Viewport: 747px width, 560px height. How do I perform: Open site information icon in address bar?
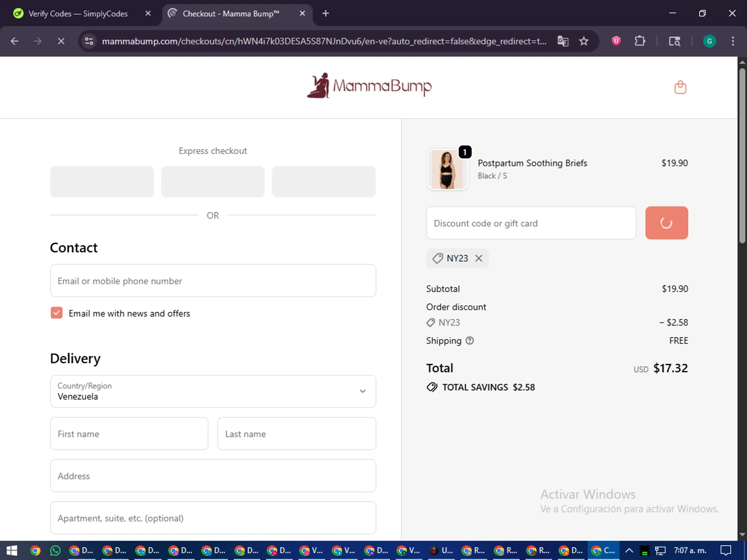(89, 41)
